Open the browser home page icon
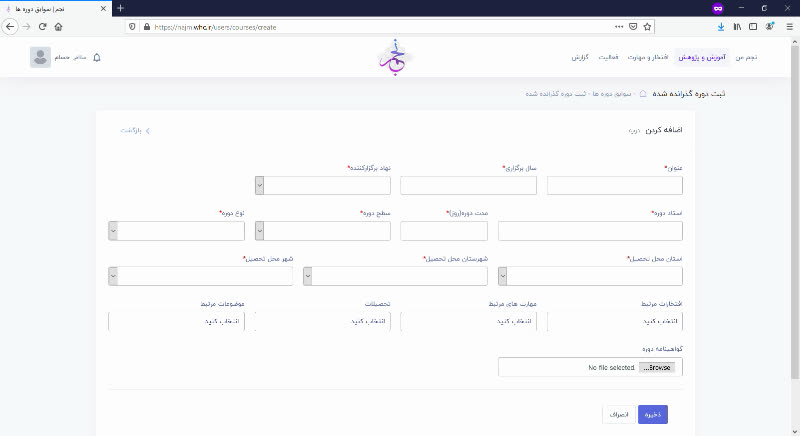The width and height of the screenshot is (800, 436). click(59, 27)
